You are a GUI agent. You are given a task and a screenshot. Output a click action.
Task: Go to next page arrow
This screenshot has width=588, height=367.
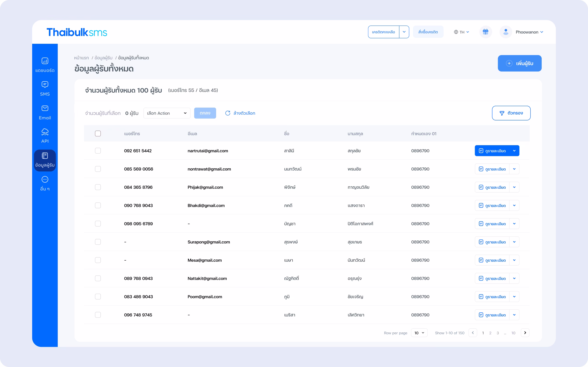pos(525,333)
